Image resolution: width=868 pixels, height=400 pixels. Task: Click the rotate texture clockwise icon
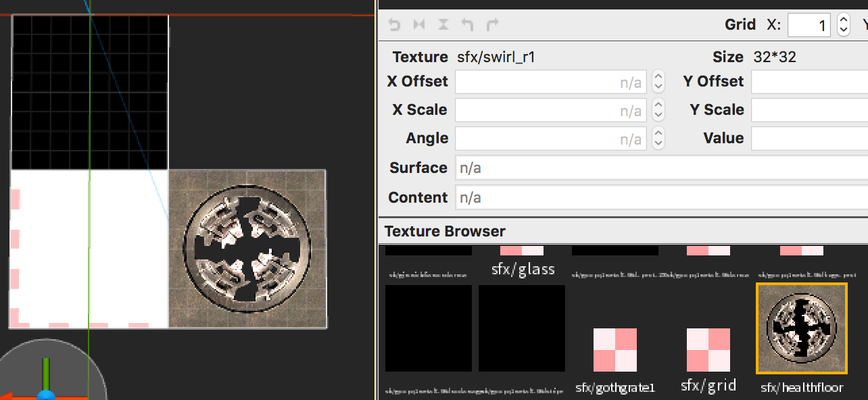491,24
